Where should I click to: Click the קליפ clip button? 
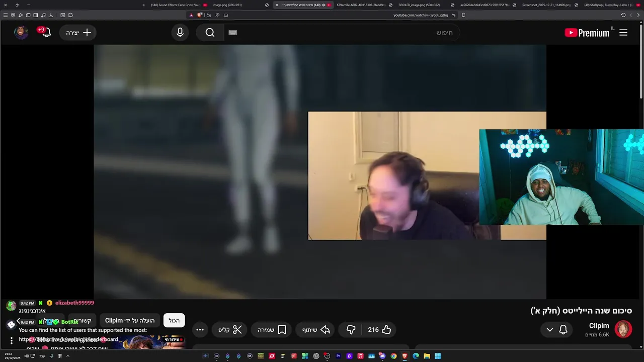(230, 330)
